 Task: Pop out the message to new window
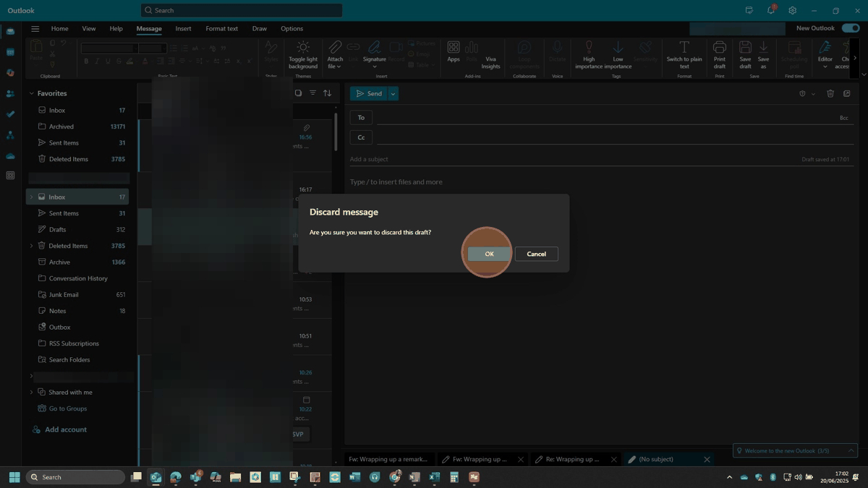click(x=846, y=93)
